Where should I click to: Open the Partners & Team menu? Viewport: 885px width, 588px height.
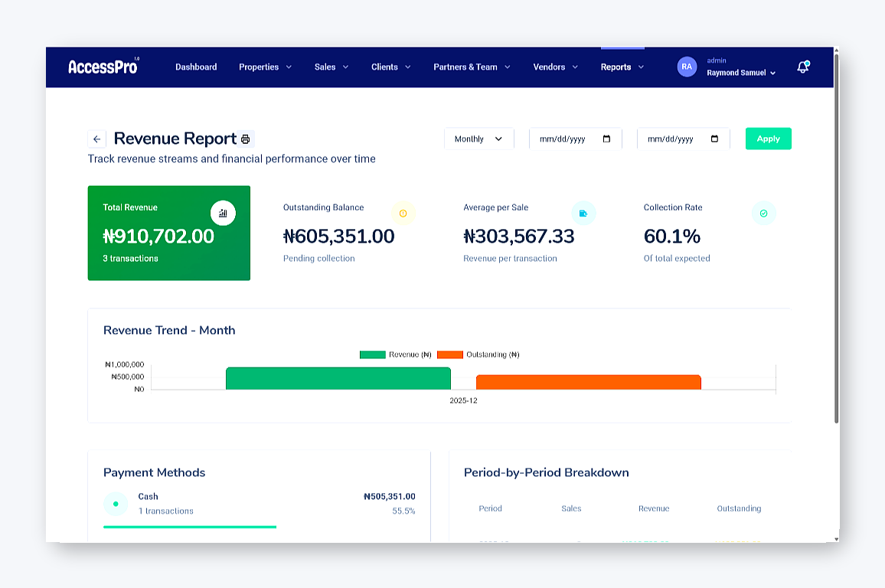tap(472, 67)
